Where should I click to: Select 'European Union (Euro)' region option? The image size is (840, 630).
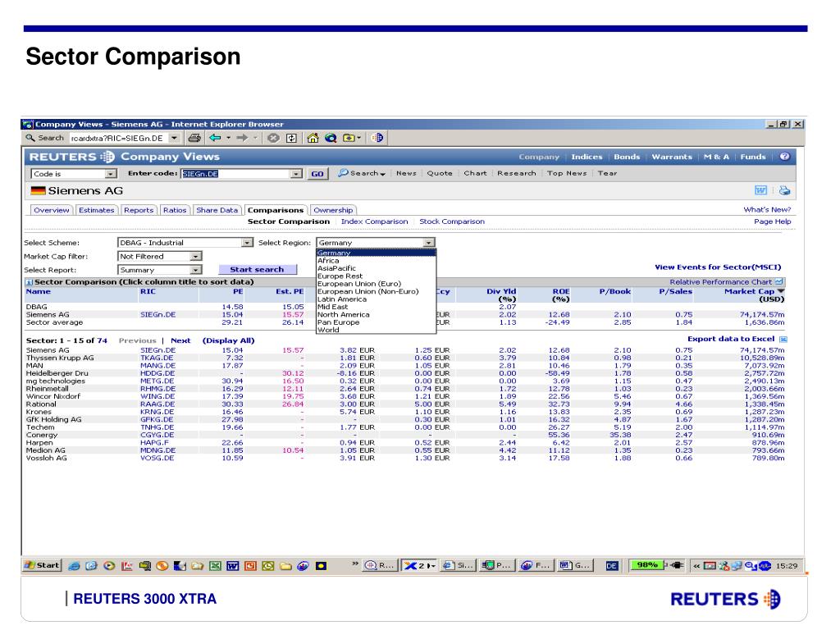[x=359, y=283]
